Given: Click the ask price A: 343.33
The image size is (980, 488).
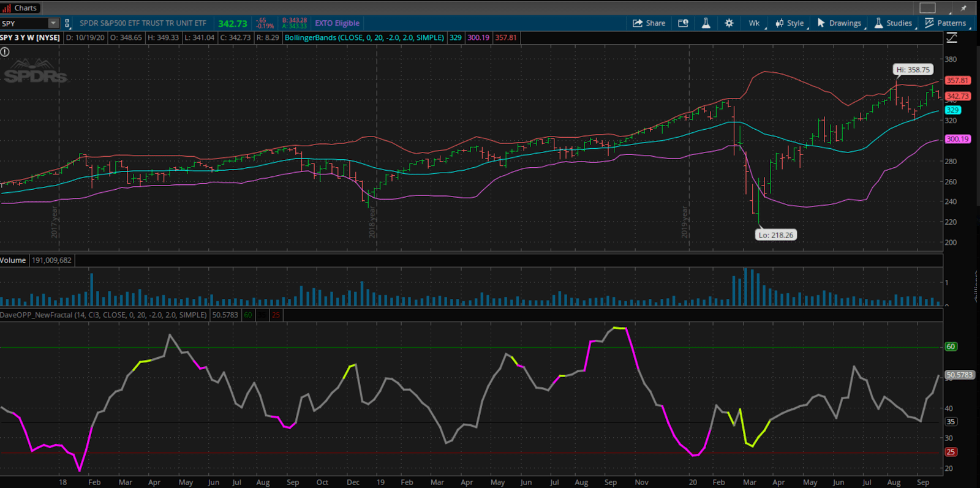Looking at the screenshot, I should coord(294,26).
